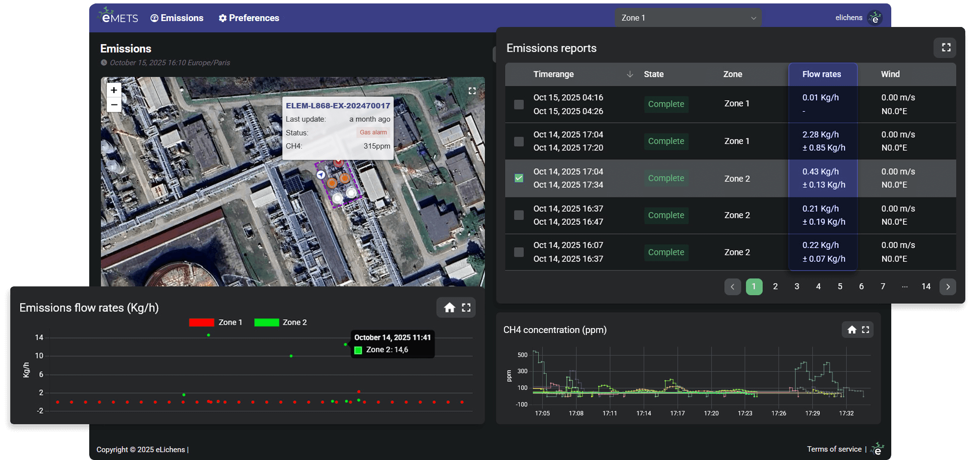The height and width of the screenshot is (460, 980).
Task: Uncheck the selected Oct 14 Zone 2 report row
Action: [518, 178]
